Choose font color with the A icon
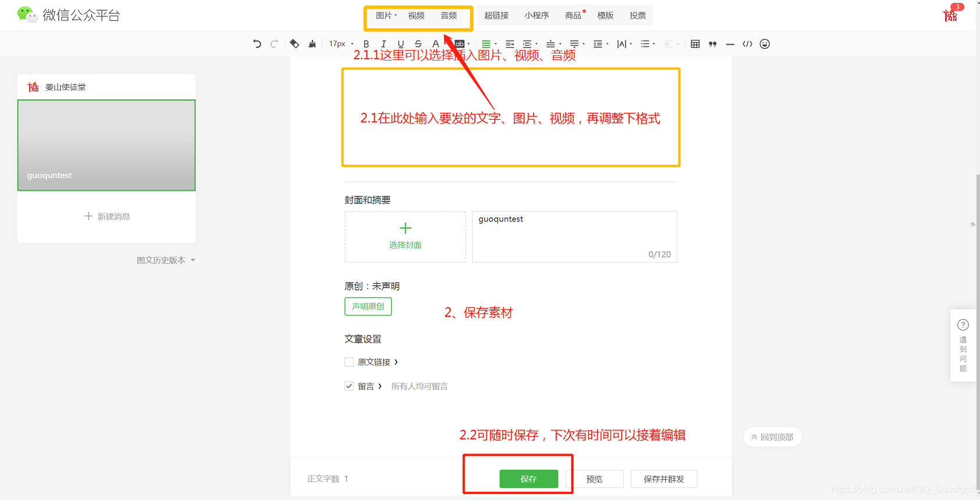The height and width of the screenshot is (500, 980). click(x=435, y=44)
